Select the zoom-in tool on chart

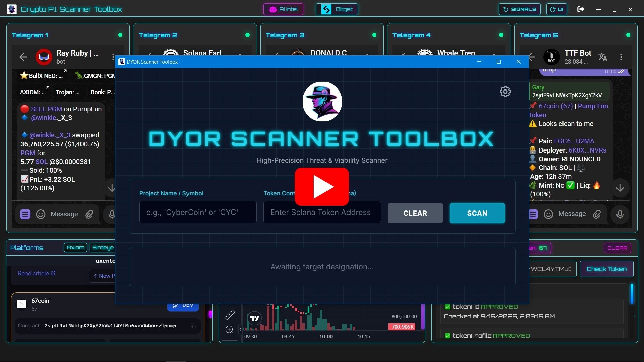click(x=230, y=330)
